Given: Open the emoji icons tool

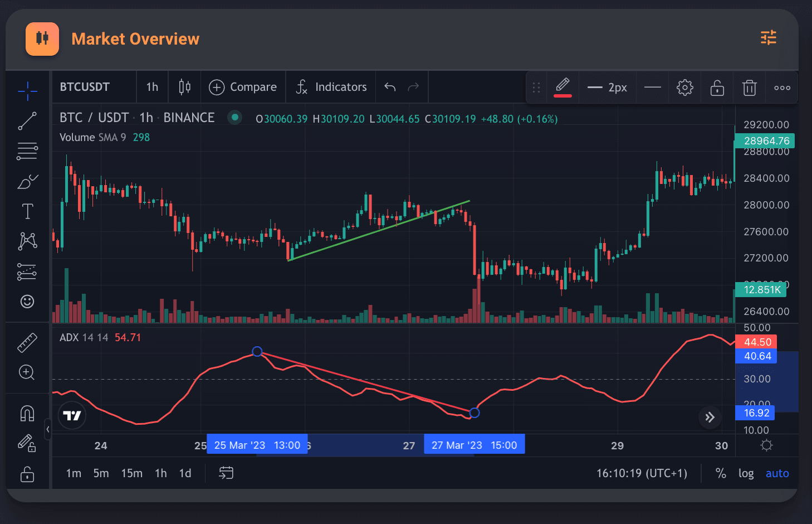Looking at the screenshot, I should click(27, 302).
